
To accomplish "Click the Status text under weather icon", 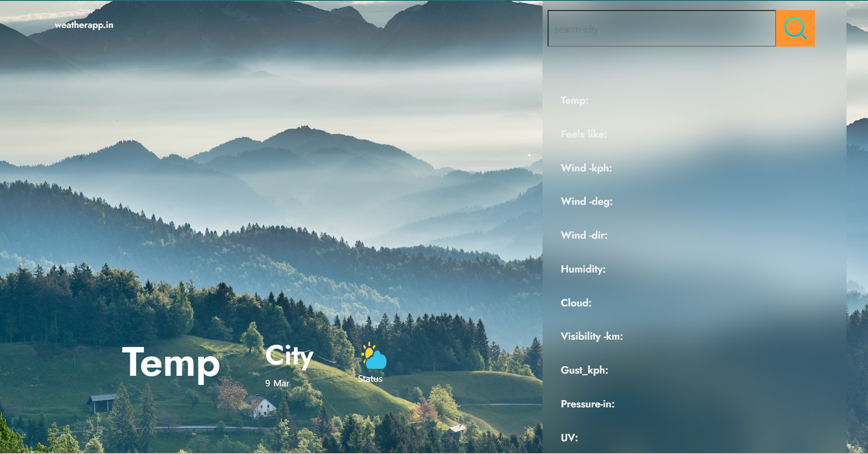I will (x=370, y=379).
